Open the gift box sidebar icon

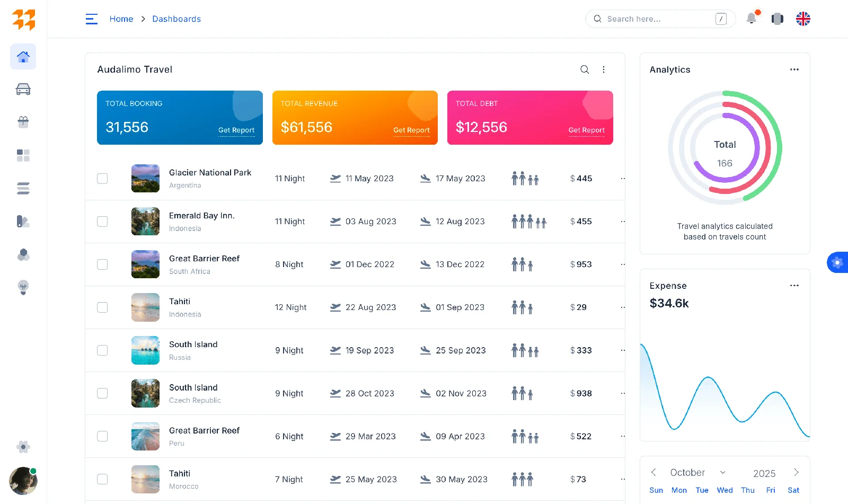click(23, 122)
